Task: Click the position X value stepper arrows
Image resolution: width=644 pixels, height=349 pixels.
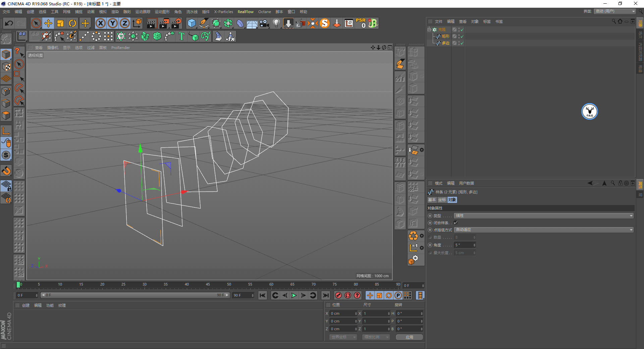Action: 356,313
